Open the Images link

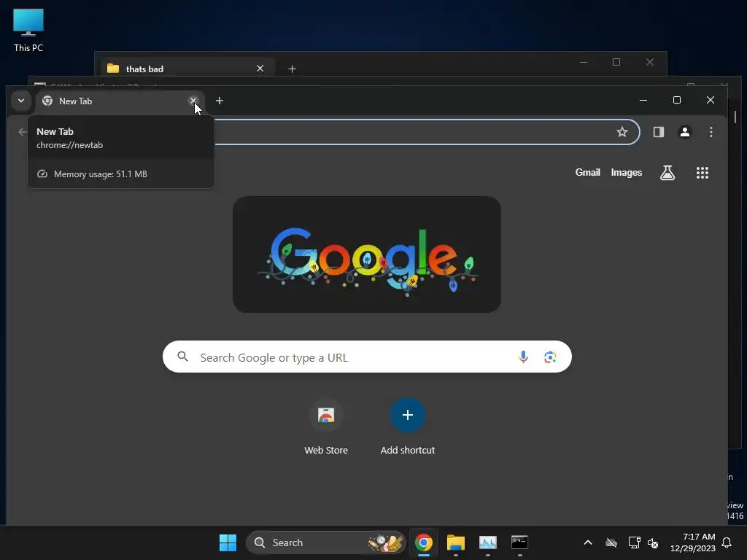point(626,172)
